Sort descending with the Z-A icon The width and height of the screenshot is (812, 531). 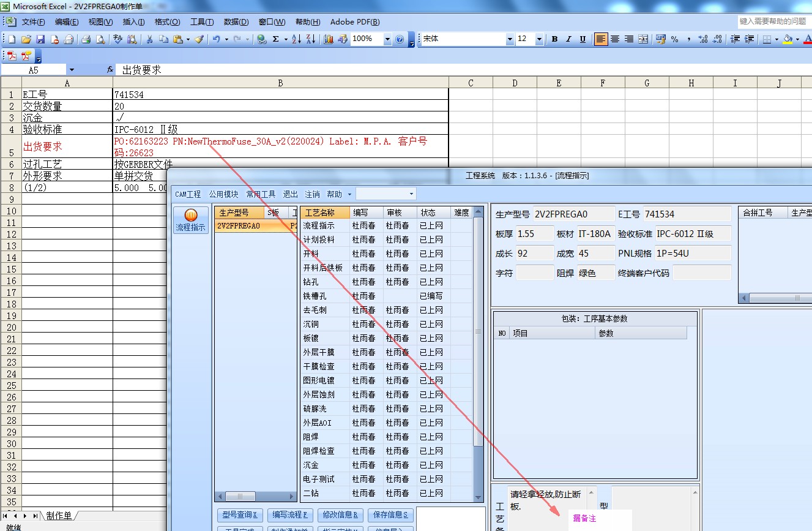click(x=310, y=39)
